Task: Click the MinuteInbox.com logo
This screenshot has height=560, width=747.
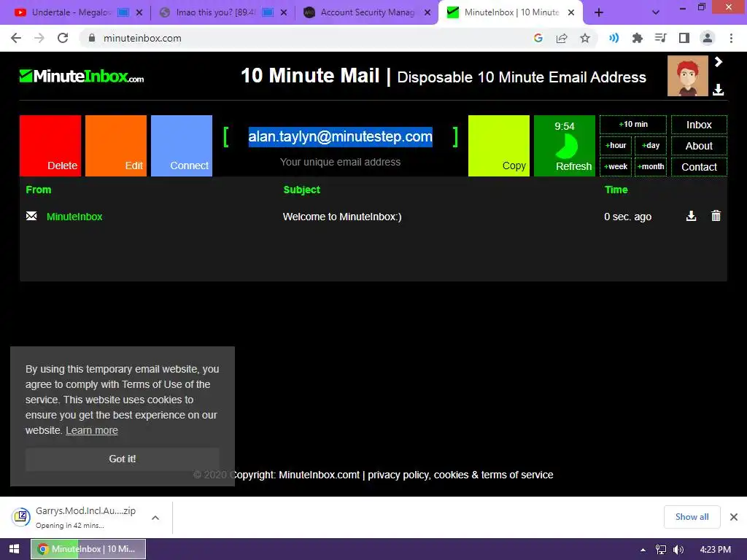Action: (x=82, y=76)
